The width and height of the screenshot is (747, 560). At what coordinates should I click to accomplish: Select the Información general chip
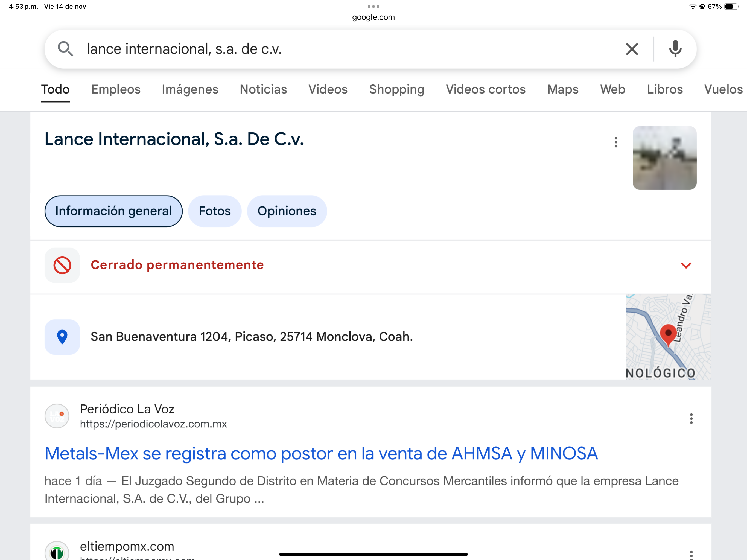[x=113, y=211]
